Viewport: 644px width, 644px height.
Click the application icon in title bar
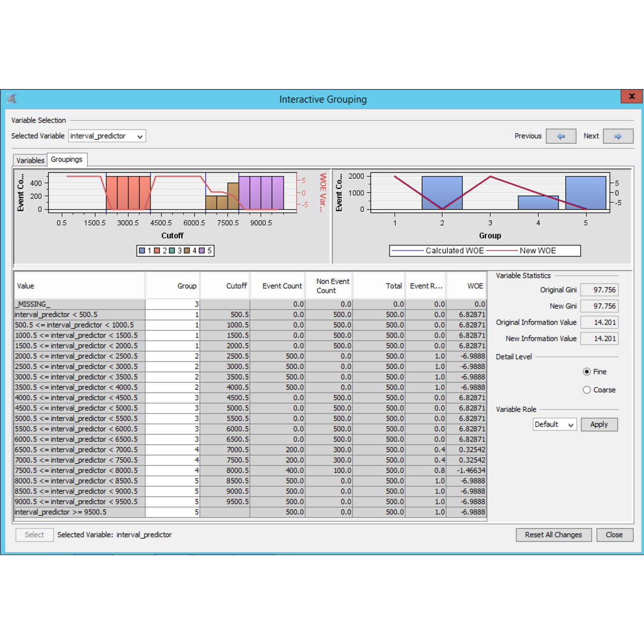coord(12,99)
